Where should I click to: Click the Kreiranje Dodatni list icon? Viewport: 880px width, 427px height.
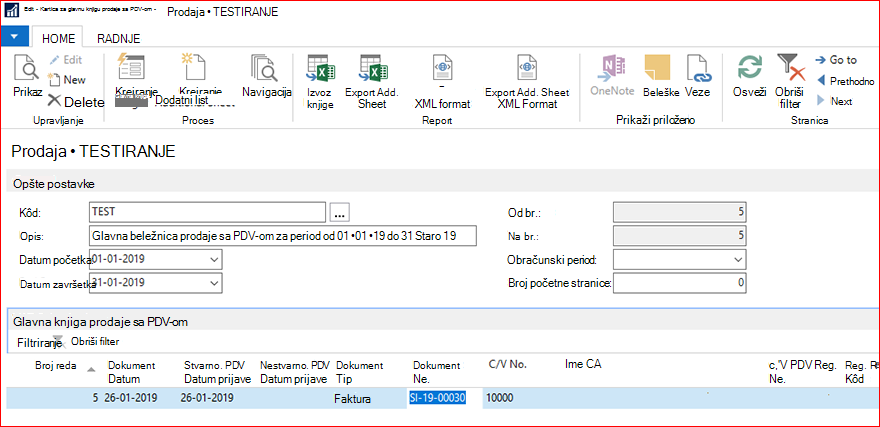(x=193, y=69)
